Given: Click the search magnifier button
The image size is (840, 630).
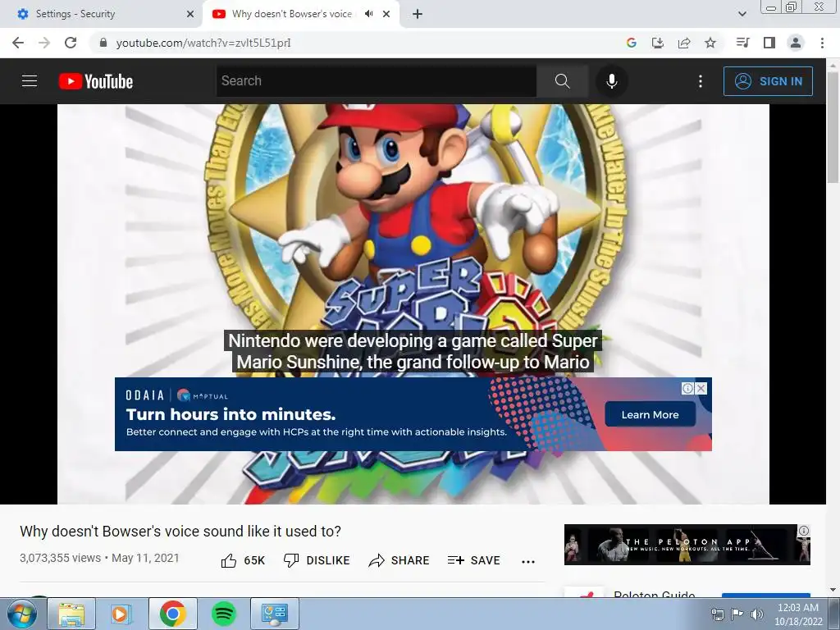Looking at the screenshot, I should click(x=562, y=81).
